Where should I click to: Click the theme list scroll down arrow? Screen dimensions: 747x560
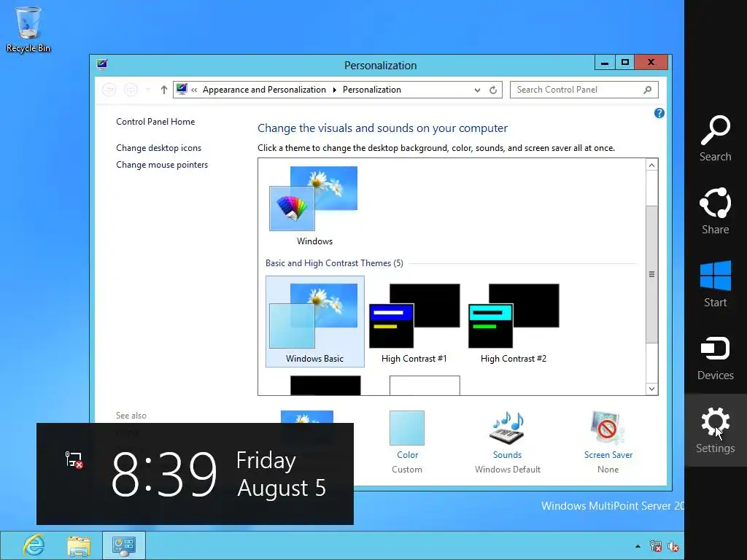[x=651, y=389]
